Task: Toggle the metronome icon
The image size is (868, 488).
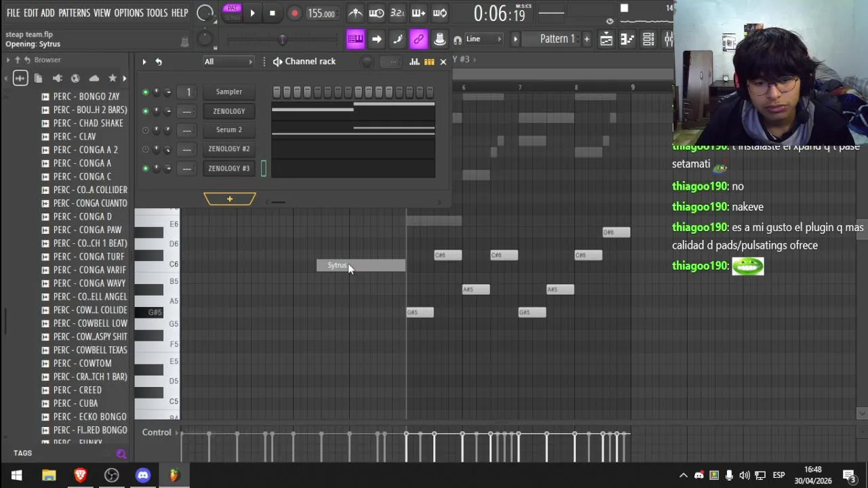Action: pos(355,13)
